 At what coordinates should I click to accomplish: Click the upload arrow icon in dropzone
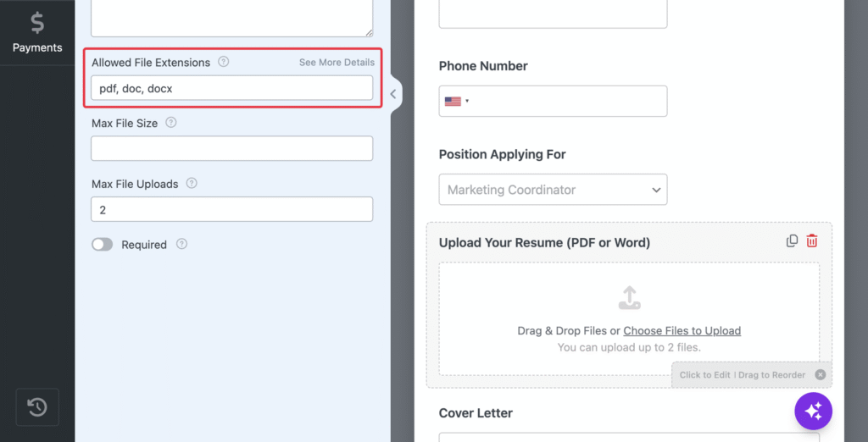click(630, 297)
